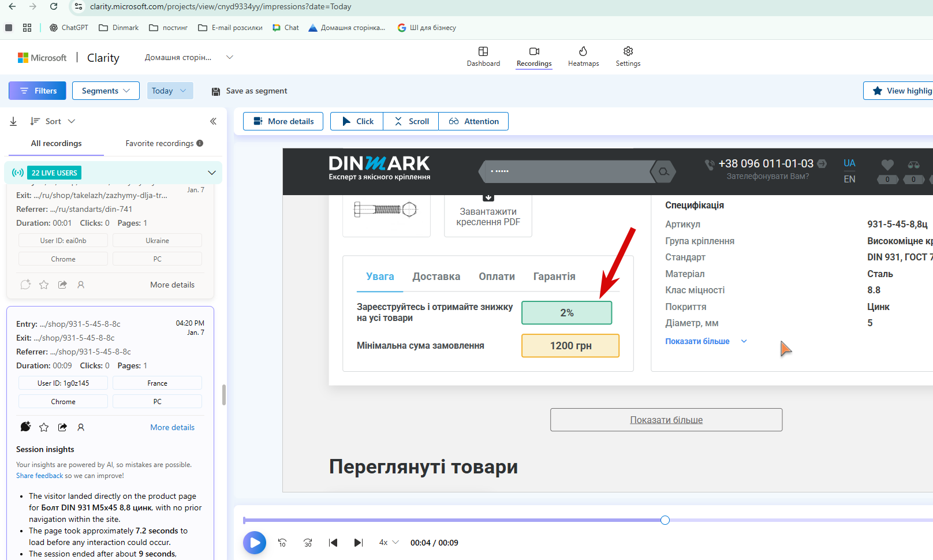View site information icon in address bar
The height and width of the screenshot is (560, 933).
point(79,7)
